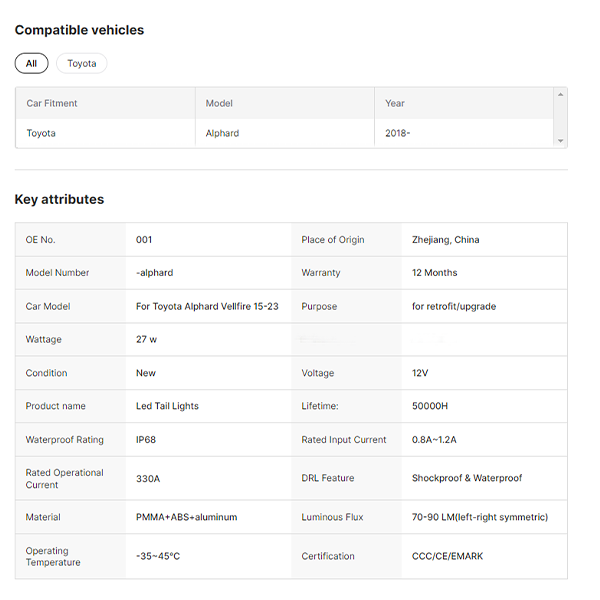Click the 12 Months warranty value
This screenshot has height=600, width=600.
coord(434,272)
